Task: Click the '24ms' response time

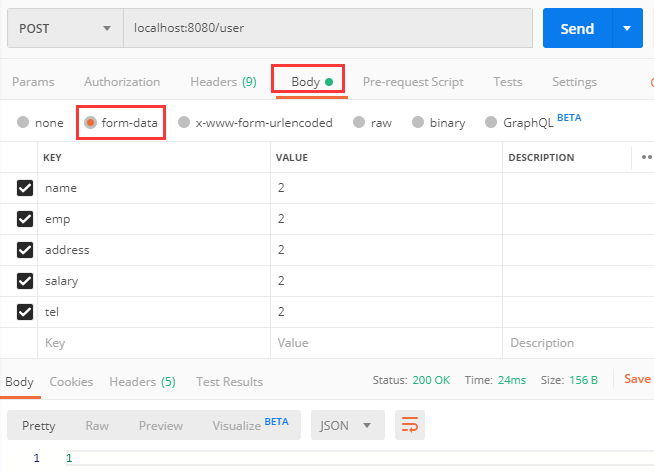Action: point(512,380)
